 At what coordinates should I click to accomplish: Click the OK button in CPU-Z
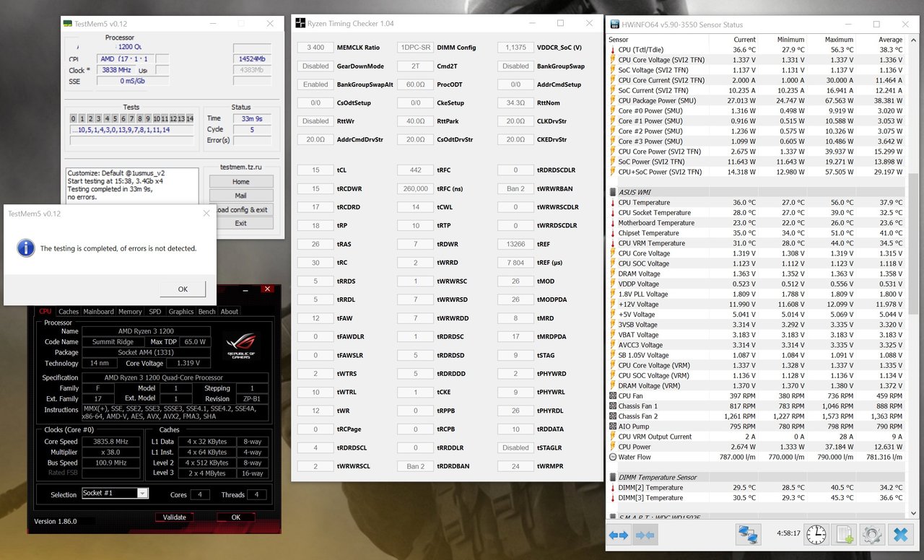[236, 517]
